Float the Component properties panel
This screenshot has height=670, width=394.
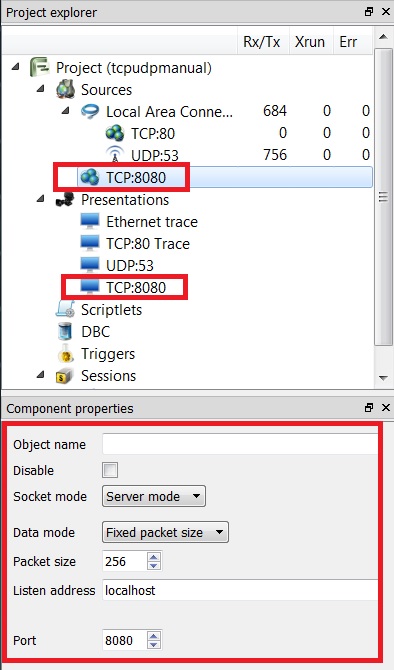pos(369,408)
